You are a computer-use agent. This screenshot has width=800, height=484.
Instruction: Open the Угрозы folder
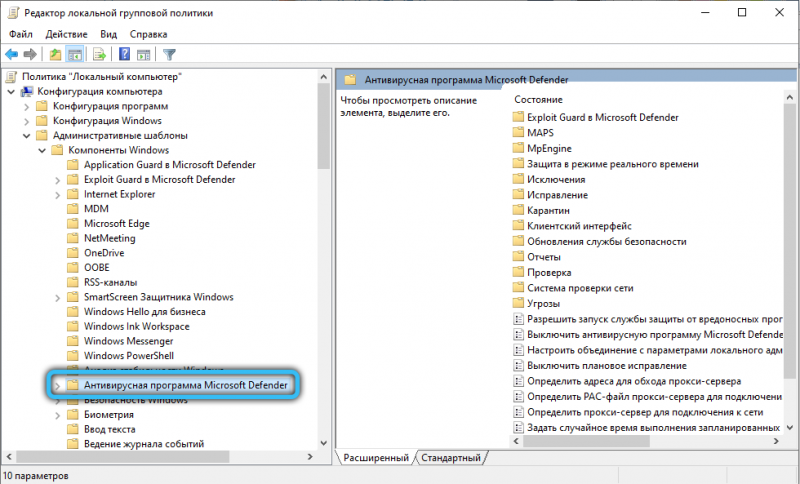point(543,303)
